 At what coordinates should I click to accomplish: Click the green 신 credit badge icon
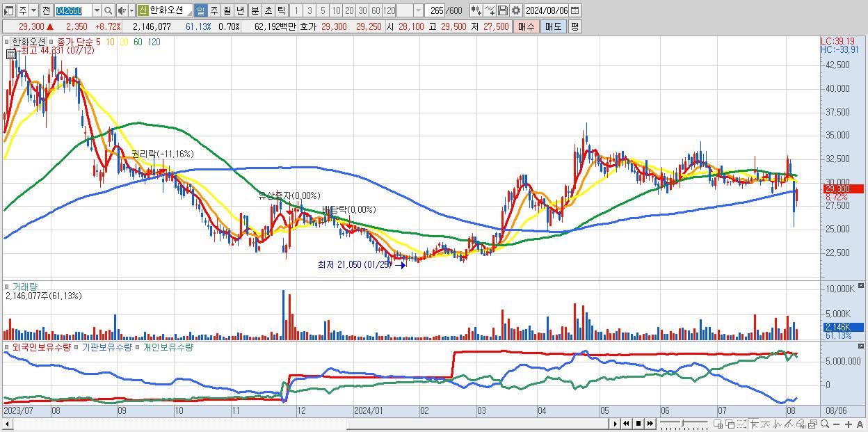click(x=143, y=10)
